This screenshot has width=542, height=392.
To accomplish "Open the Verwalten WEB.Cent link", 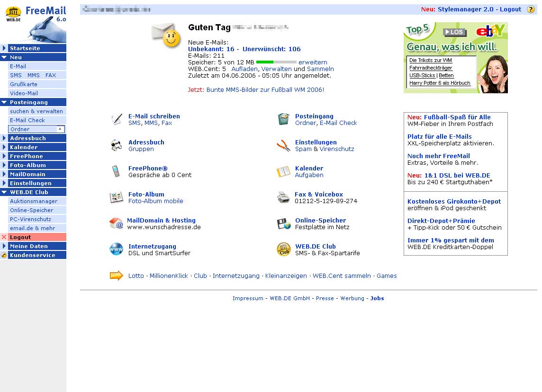I will [277, 69].
